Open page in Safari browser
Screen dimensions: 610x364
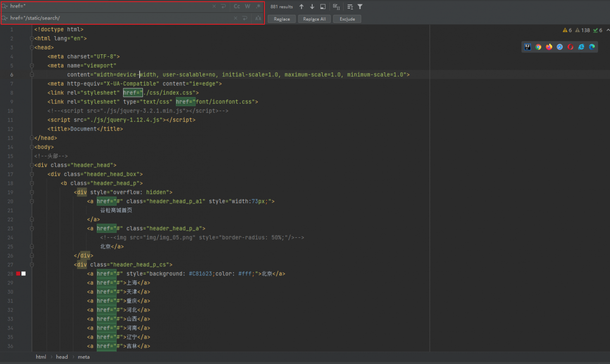click(x=560, y=47)
